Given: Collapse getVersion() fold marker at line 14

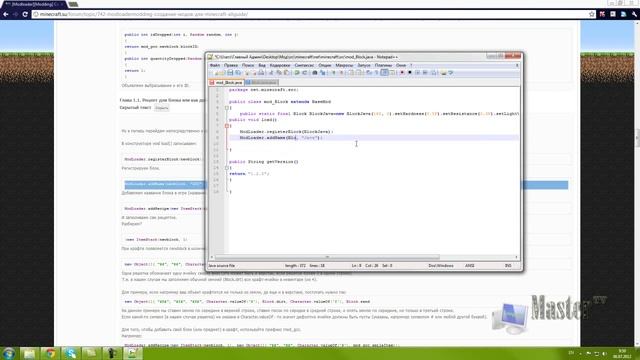Looking at the screenshot, I should click(227, 168).
